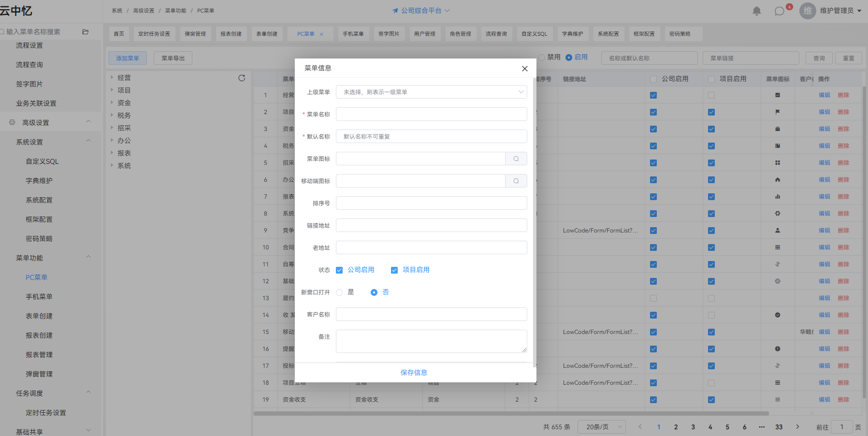Switch to the 手机菜单 tab
The height and width of the screenshot is (436, 868).
point(353,34)
